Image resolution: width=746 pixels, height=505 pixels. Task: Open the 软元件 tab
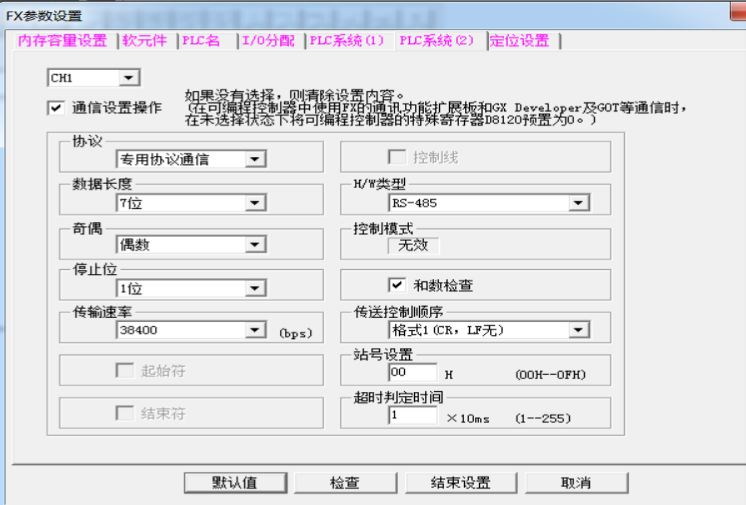(x=146, y=41)
